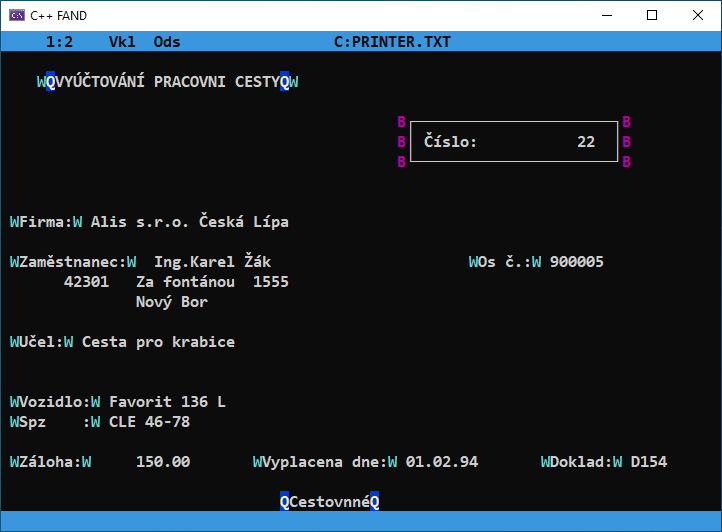Click the Vkl insert mode indicator
The image size is (722, 532).
(122, 42)
